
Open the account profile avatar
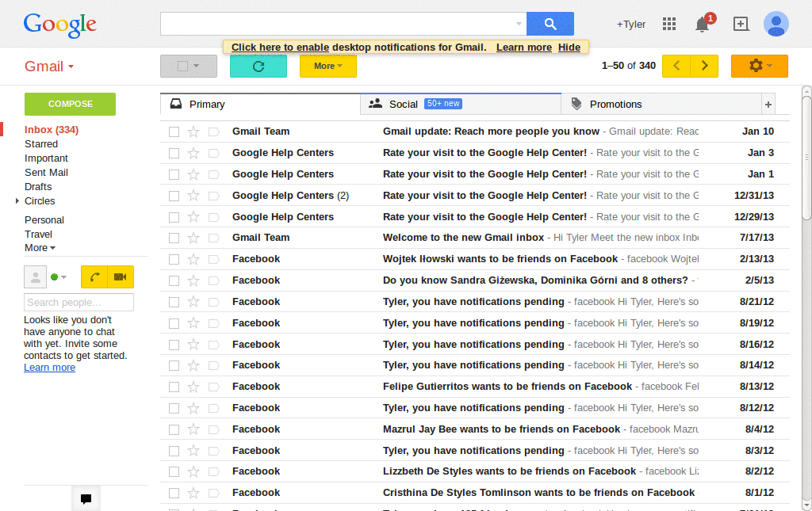tap(776, 24)
